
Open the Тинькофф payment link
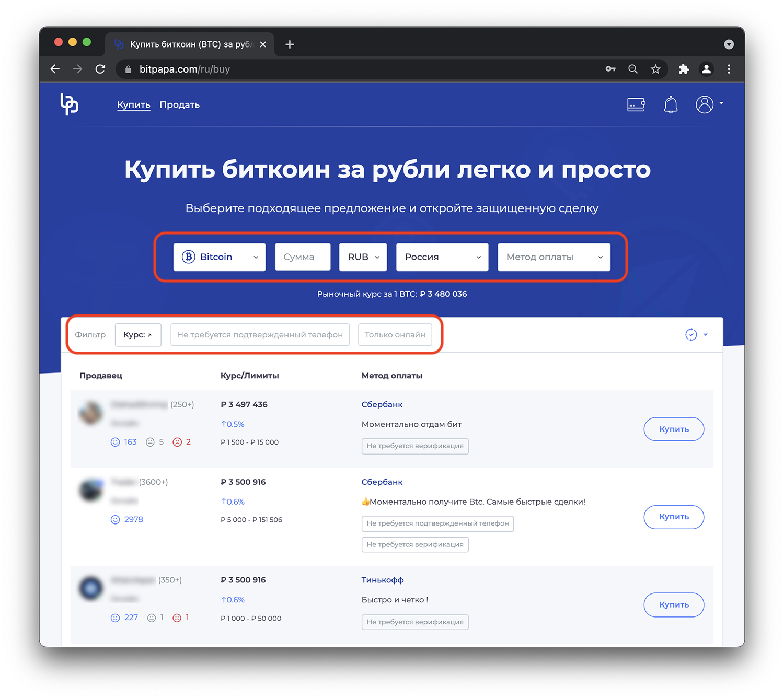[383, 580]
